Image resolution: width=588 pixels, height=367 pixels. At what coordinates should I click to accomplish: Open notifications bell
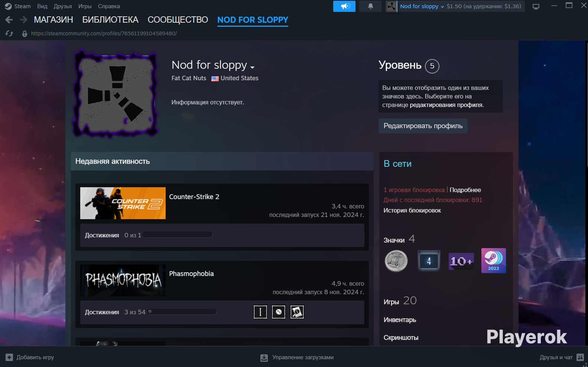pyautogui.click(x=370, y=6)
